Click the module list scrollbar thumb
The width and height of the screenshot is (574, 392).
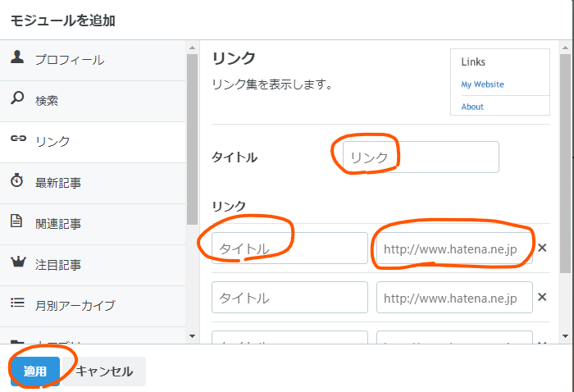pyautogui.click(x=192, y=139)
